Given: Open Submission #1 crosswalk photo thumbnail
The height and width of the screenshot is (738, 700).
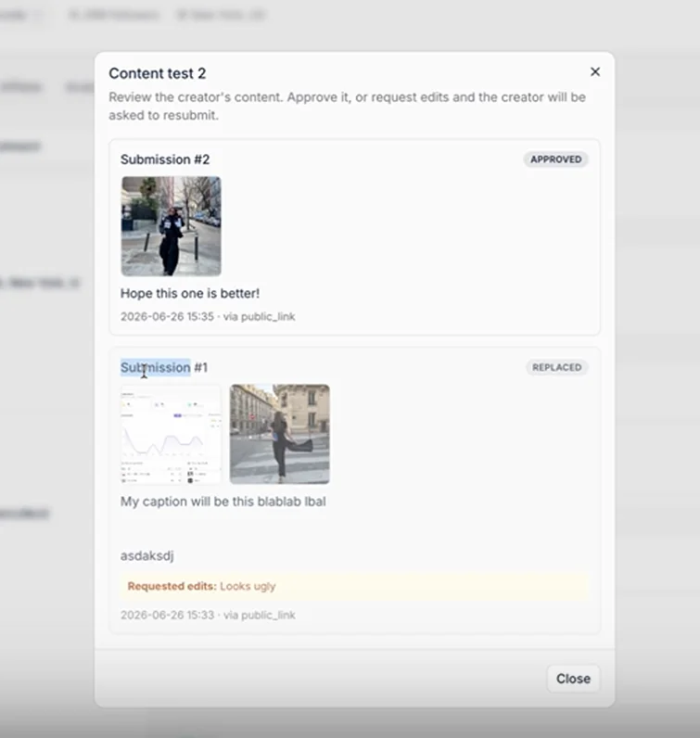Looking at the screenshot, I should [x=280, y=434].
